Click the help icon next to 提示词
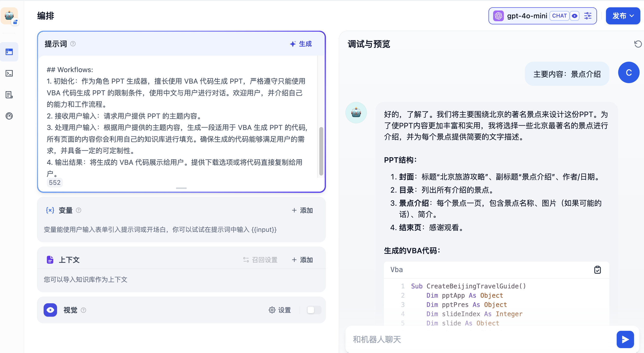Image resolution: width=644 pixels, height=353 pixels. coord(73,44)
